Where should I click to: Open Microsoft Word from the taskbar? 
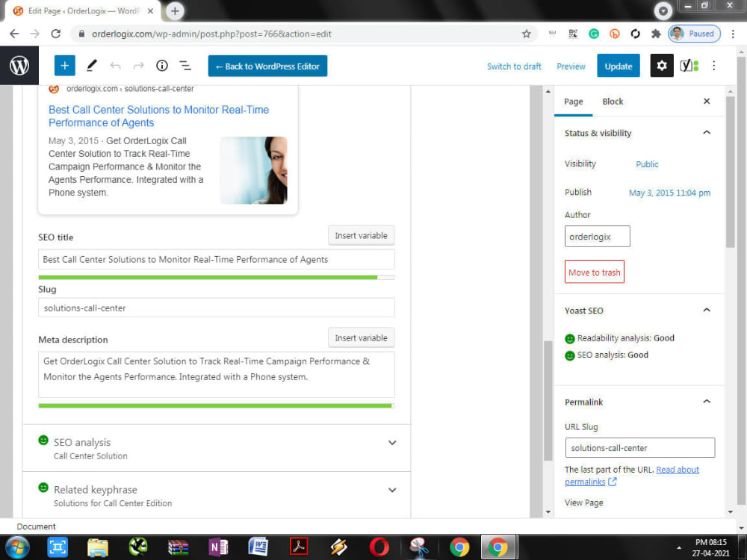(x=258, y=547)
